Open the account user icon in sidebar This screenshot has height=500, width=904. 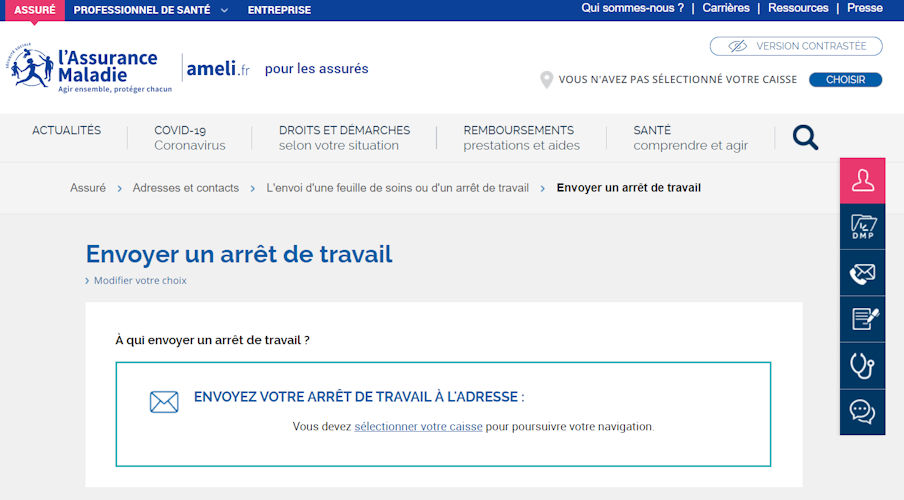(x=862, y=181)
